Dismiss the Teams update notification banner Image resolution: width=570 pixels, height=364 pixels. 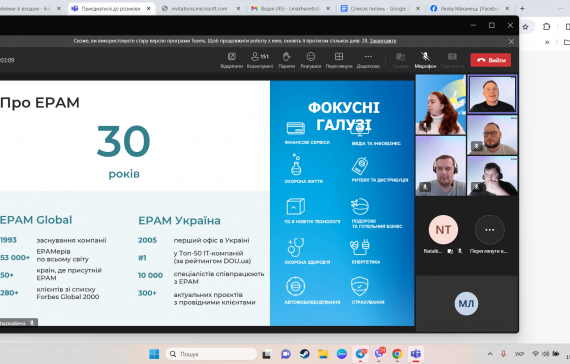511,41
